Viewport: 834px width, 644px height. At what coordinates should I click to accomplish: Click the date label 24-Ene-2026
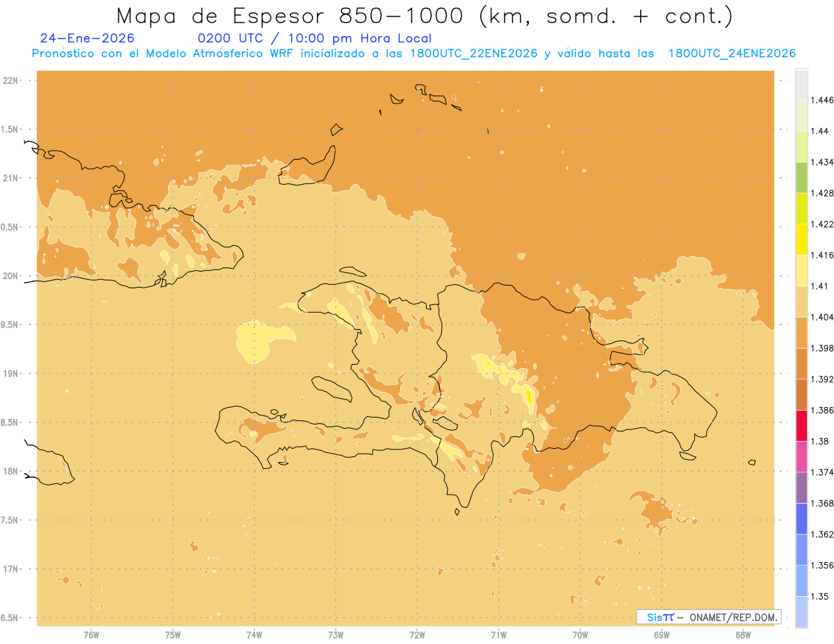pos(88,38)
